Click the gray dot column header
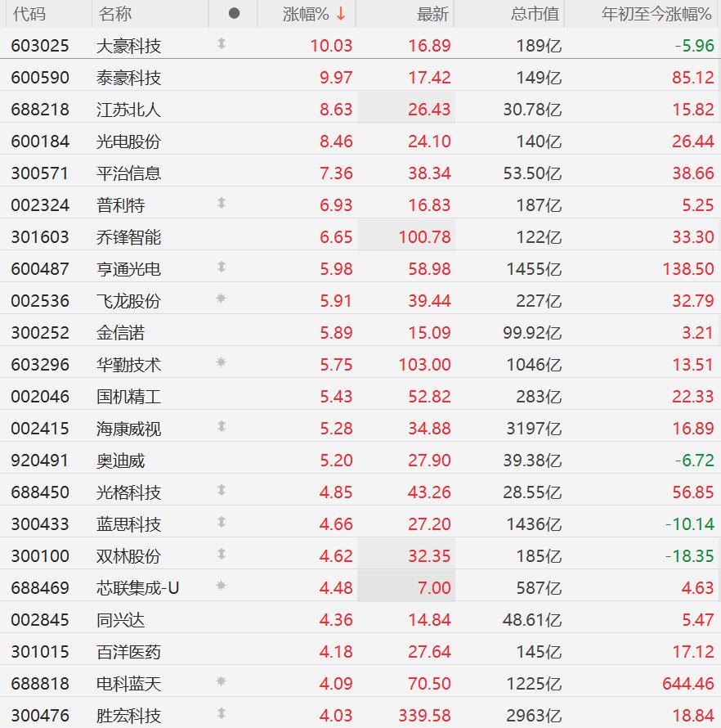Viewport: 721px width, 728px height. tap(234, 14)
